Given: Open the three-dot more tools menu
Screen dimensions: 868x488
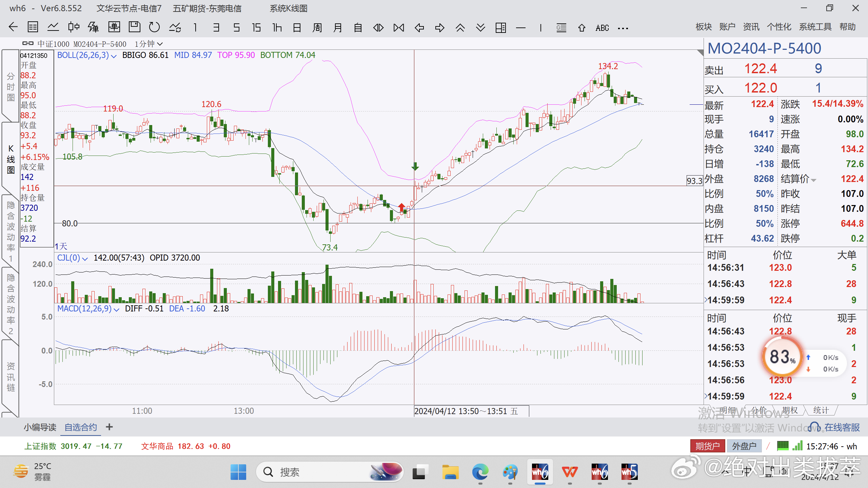Looking at the screenshot, I should (623, 28).
